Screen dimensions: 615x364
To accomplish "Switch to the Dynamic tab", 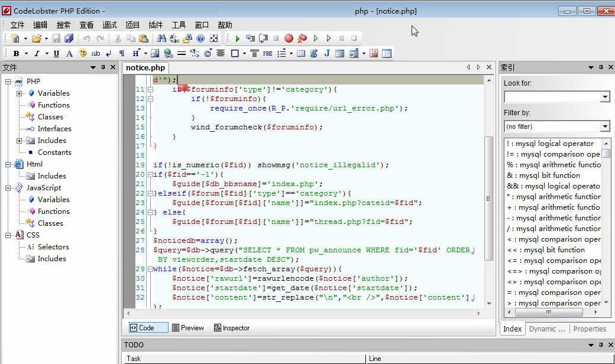I will click(x=547, y=329).
